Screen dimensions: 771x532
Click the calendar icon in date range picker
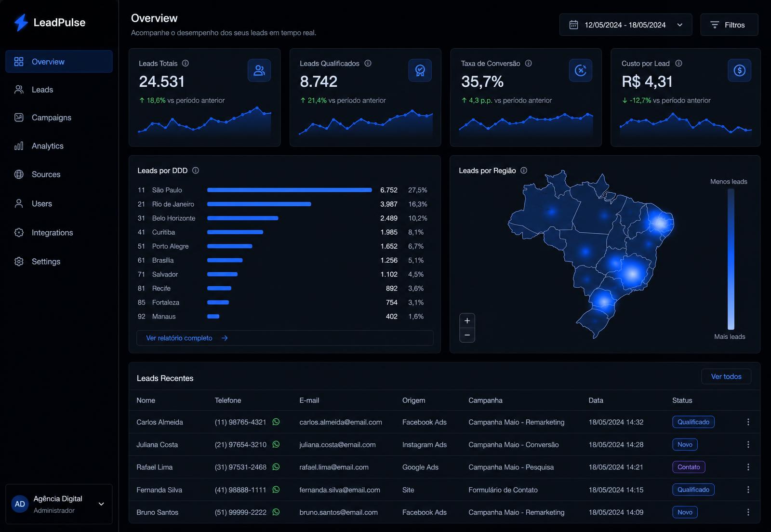coord(573,25)
